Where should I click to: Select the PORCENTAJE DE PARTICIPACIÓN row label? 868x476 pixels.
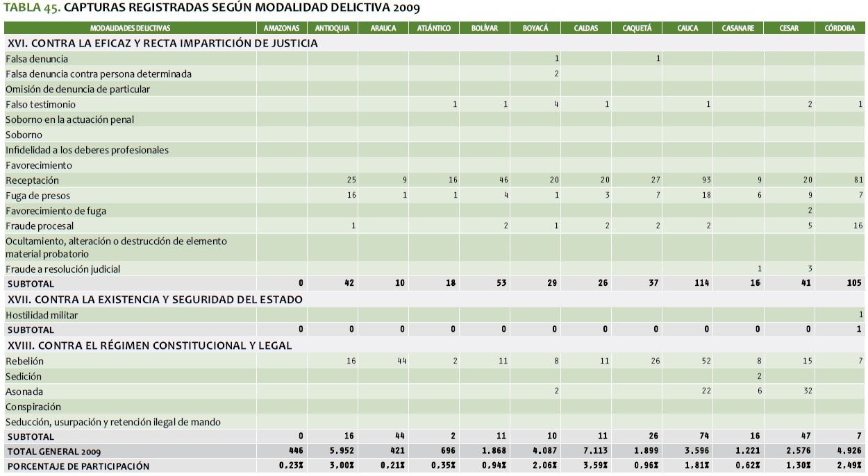pos(78,466)
